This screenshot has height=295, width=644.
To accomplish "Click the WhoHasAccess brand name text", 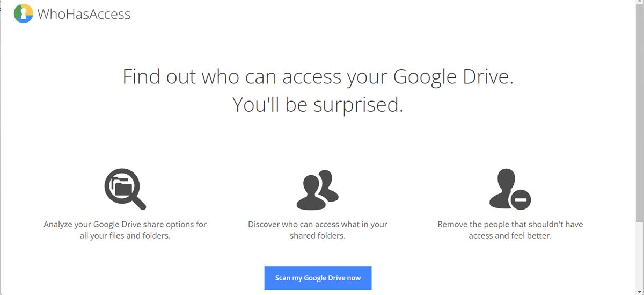I will pos(84,14).
